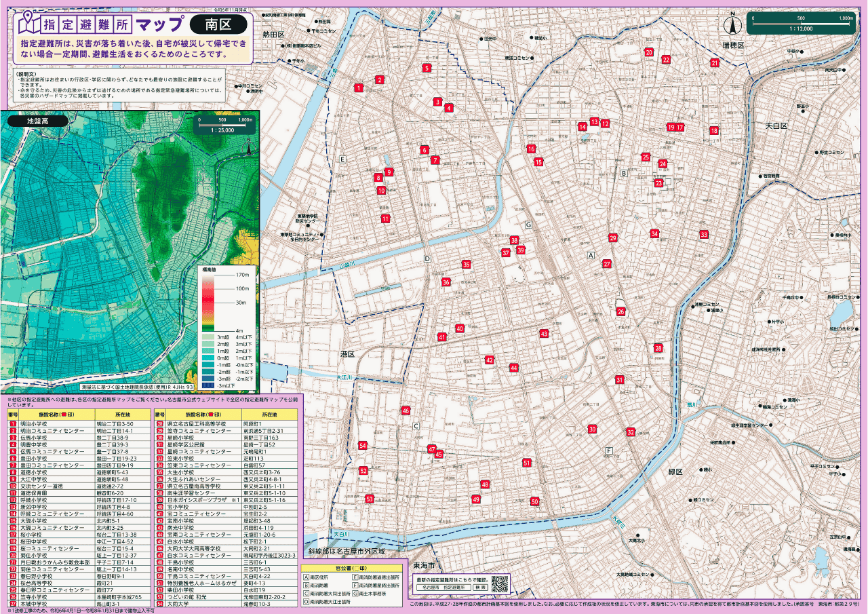Click the QR code for latest shelters
This screenshot has width=868, height=614.
tap(500, 583)
